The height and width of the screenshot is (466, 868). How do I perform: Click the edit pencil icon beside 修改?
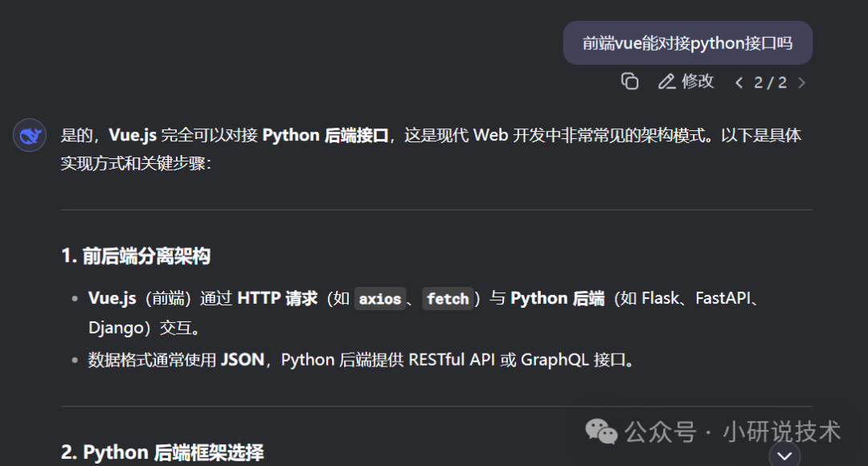tap(666, 81)
